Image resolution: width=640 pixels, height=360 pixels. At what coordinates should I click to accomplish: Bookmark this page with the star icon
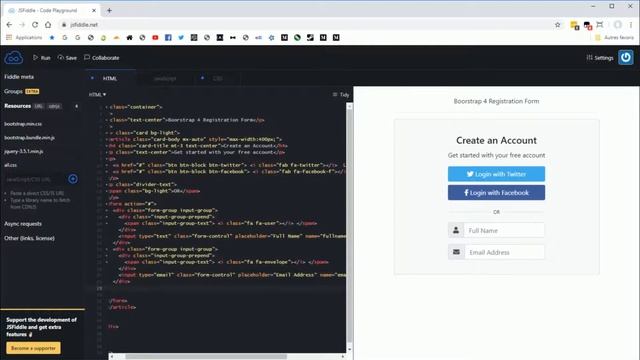pos(558,25)
